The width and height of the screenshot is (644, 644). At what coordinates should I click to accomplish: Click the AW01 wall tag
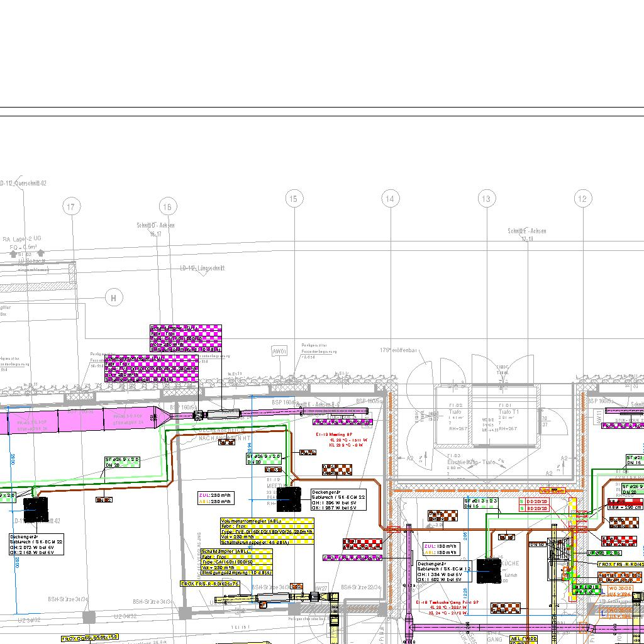pyautogui.click(x=279, y=352)
